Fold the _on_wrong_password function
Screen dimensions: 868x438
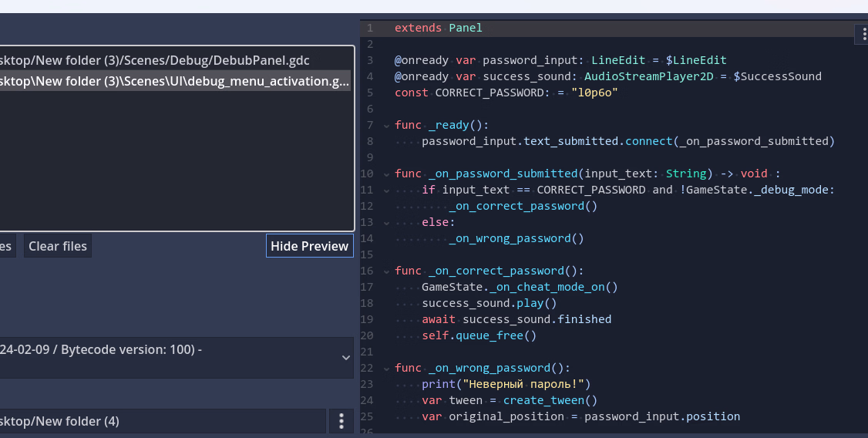(385, 368)
